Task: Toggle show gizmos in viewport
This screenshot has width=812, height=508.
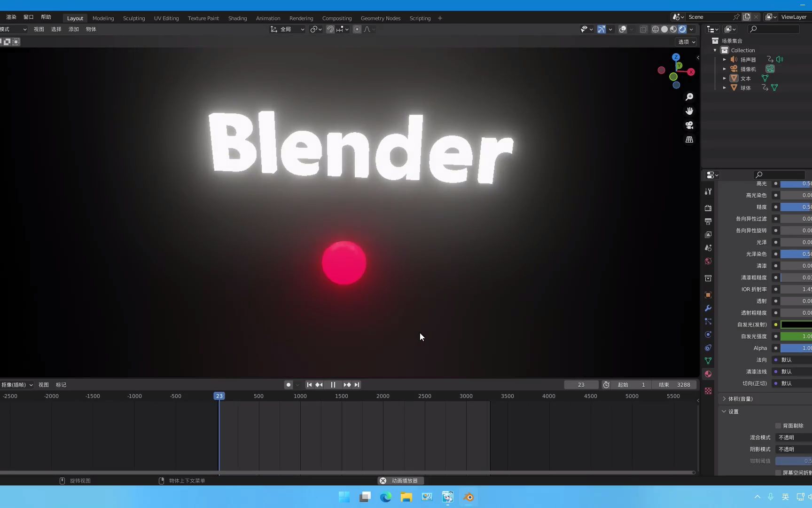Action: (601, 29)
